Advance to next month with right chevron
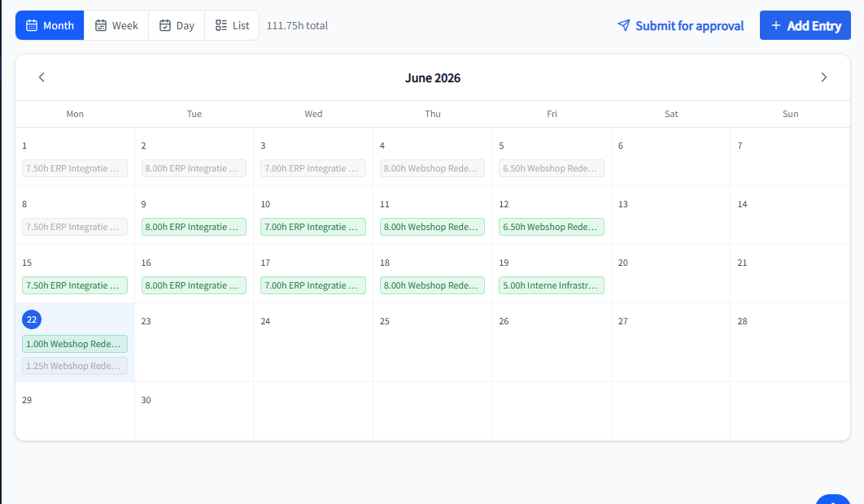This screenshot has height=504, width=864. tap(824, 77)
